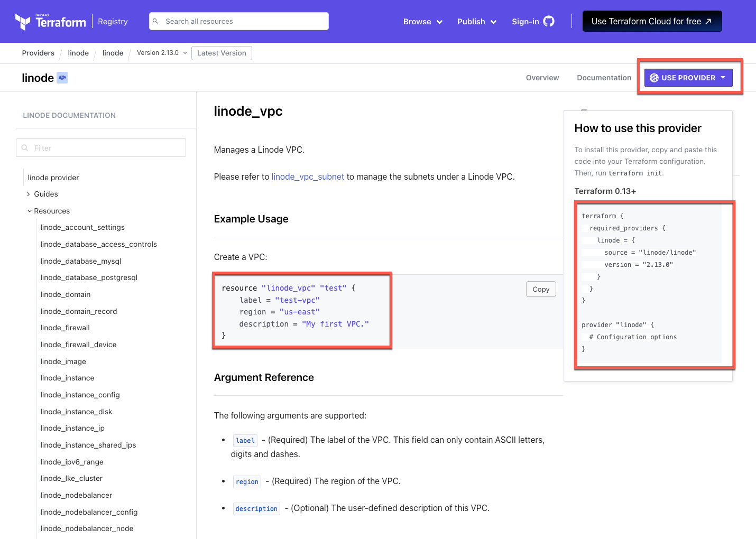
Task: Click the magnifier icon in search bar
Action: [155, 21]
